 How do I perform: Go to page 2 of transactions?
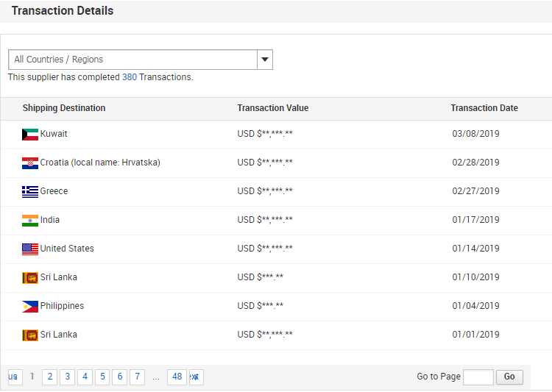[x=49, y=377]
